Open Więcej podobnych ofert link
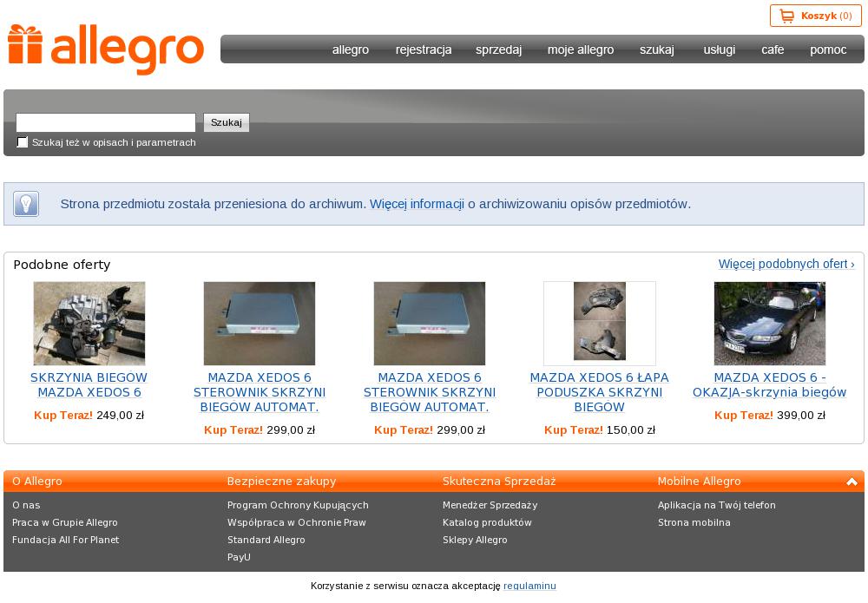 pyautogui.click(x=786, y=264)
